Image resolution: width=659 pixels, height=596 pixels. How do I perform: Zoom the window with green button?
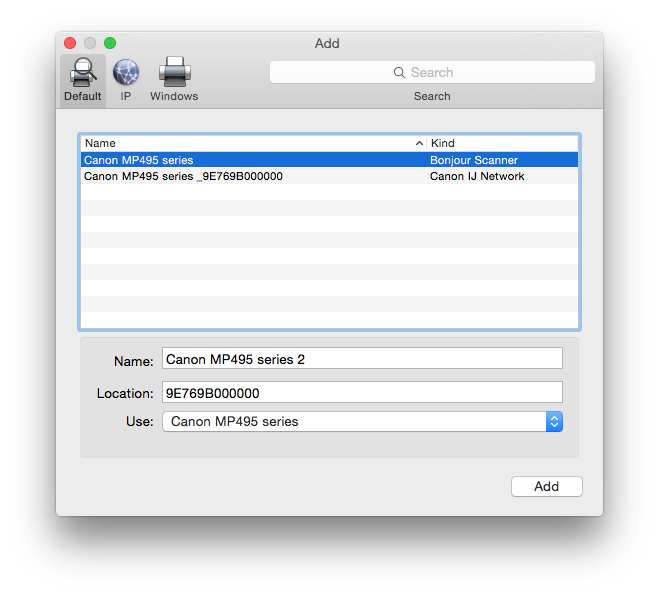click(x=110, y=43)
